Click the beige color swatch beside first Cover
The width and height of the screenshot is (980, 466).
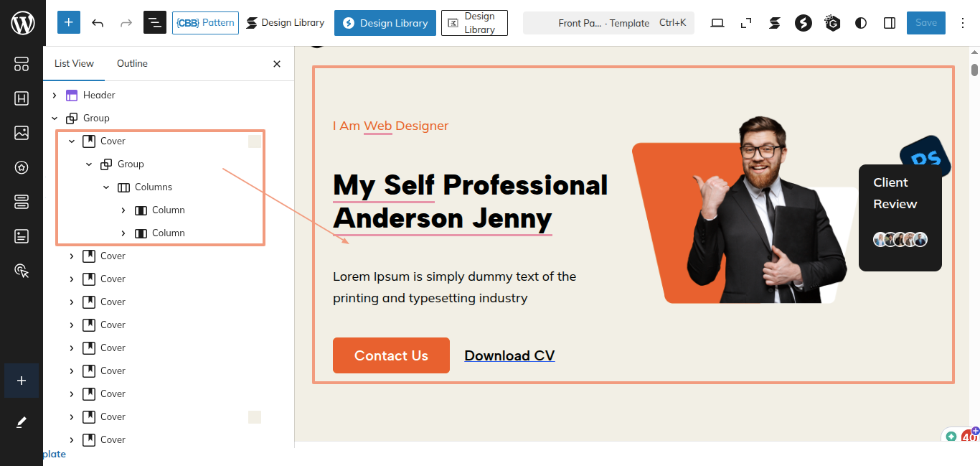click(255, 141)
